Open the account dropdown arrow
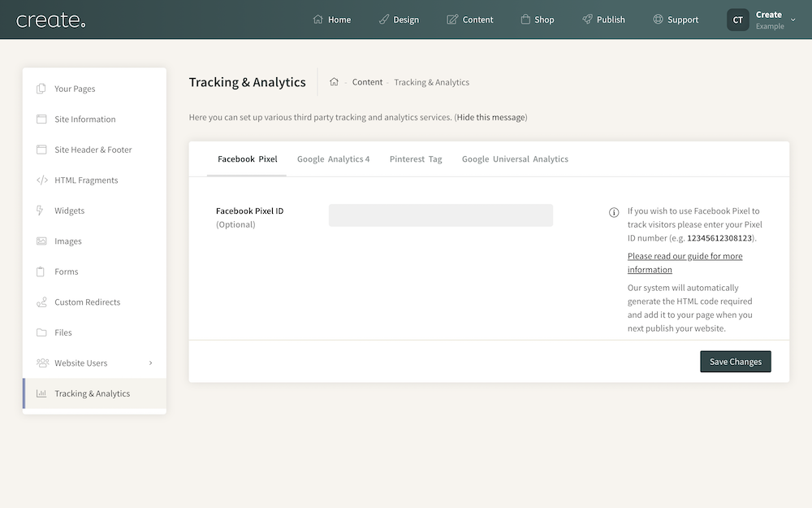This screenshot has height=508, width=812. [x=793, y=20]
